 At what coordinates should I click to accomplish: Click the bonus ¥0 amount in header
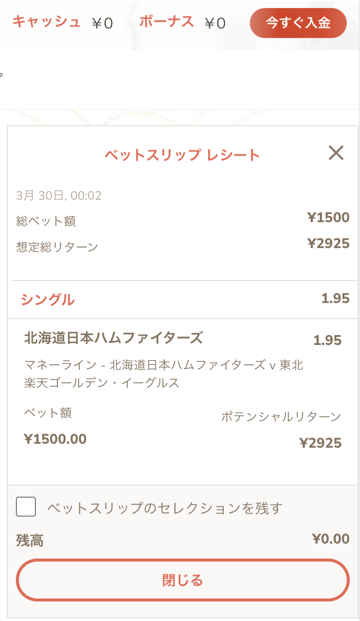(215, 23)
